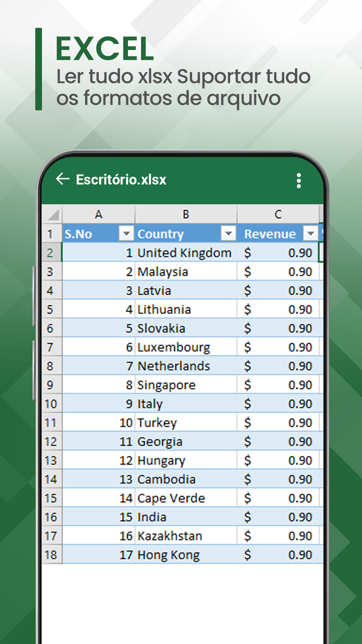Select column B header
Image resolution: width=362 pixels, height=644 pixels.
coord(186,214)
